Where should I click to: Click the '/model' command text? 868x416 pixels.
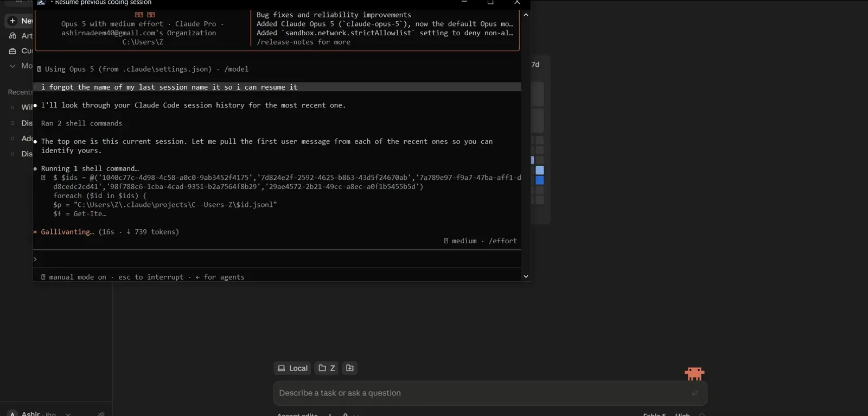coord(237,69)
